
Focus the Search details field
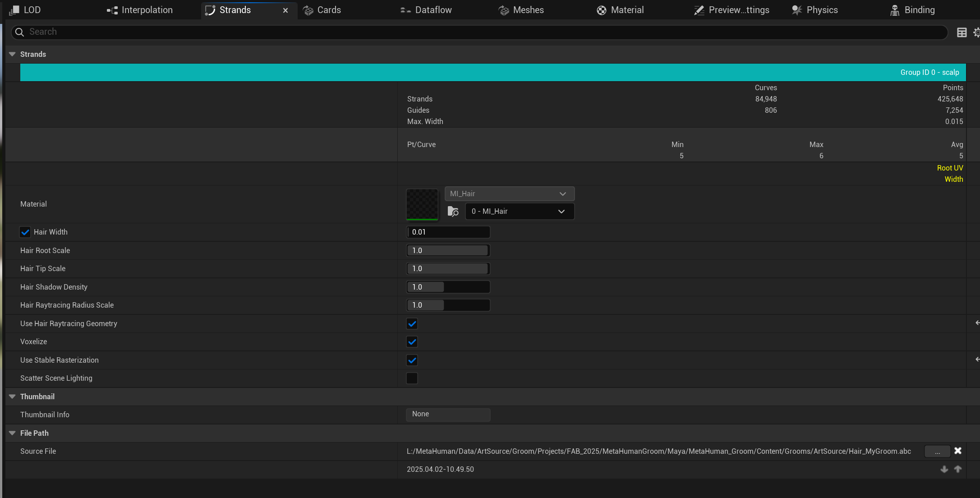pyautogui.click(x=479, y=32)
